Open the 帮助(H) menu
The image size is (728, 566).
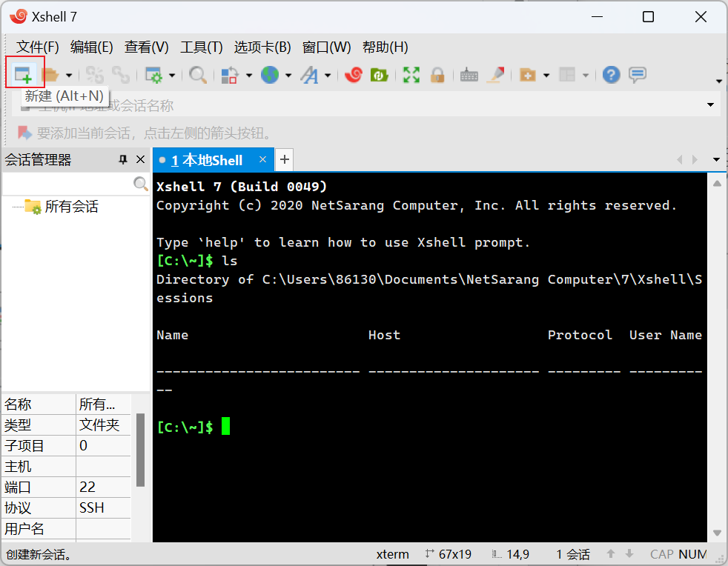pos(385,47)
